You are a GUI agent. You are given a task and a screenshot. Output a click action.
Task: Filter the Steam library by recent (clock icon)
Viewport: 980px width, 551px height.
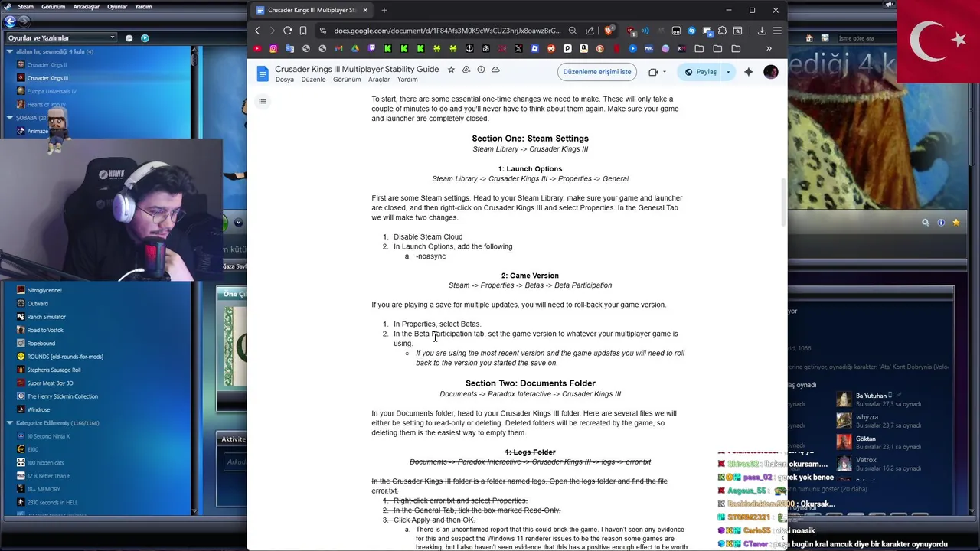pyautogui.click(x=129, y=37)
